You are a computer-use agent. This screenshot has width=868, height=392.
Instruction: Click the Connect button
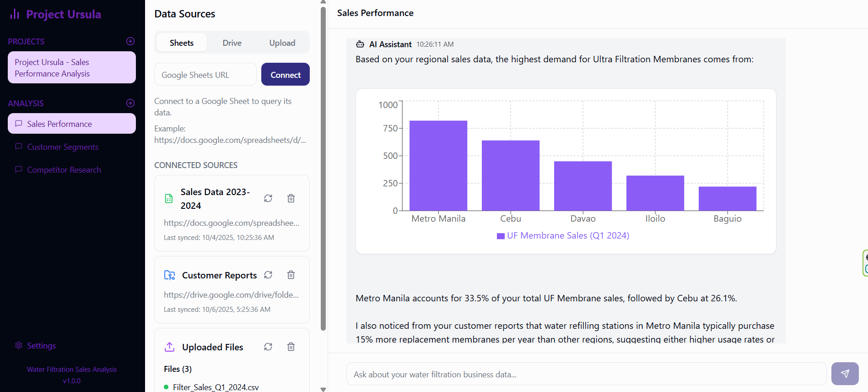286,75
